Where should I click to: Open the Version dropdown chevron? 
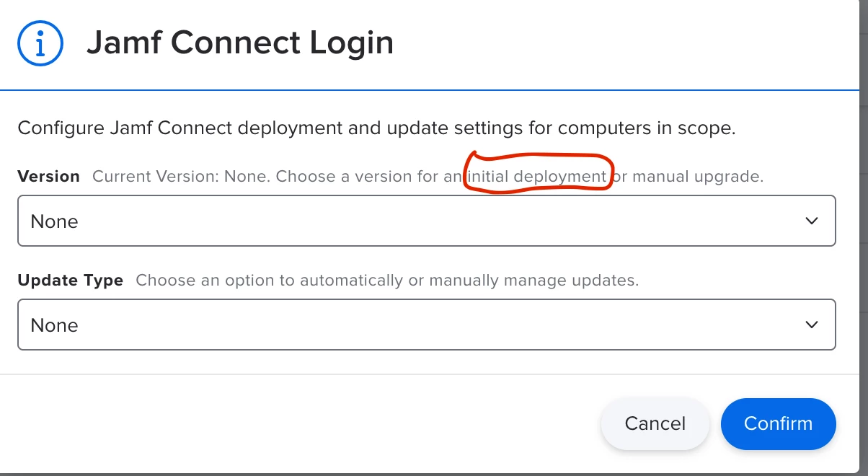tap(812, 221)
